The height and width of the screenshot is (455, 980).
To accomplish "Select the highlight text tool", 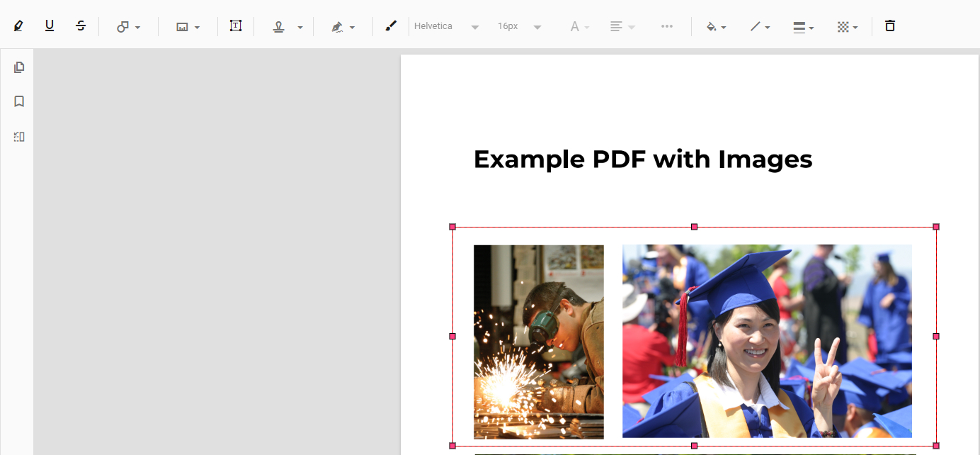I will (x=18, y=26).
